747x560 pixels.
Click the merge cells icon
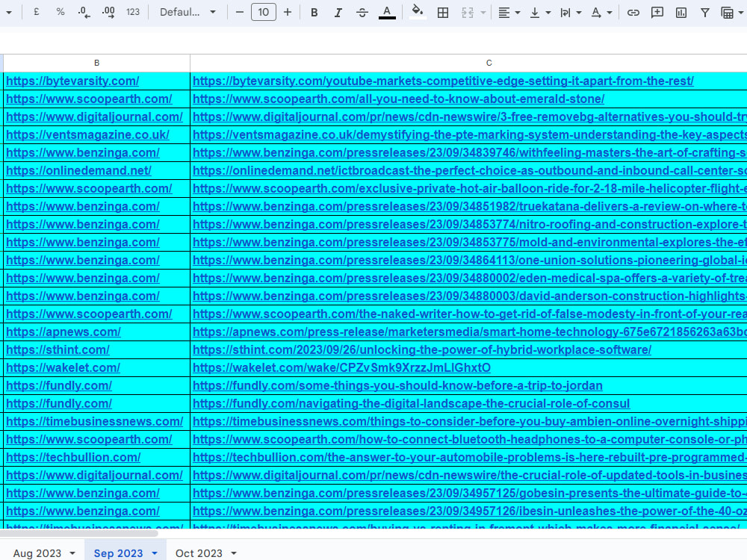pyautogui.click(x=468, y=13)
